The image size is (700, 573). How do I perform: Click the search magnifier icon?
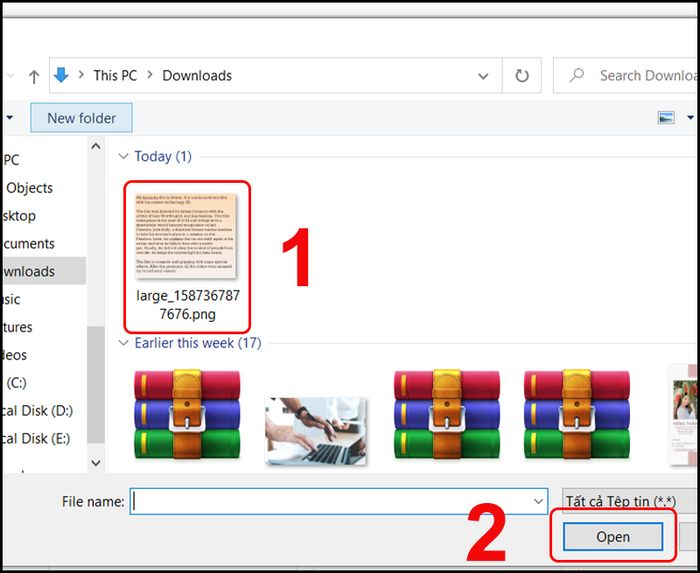(576, 75)
